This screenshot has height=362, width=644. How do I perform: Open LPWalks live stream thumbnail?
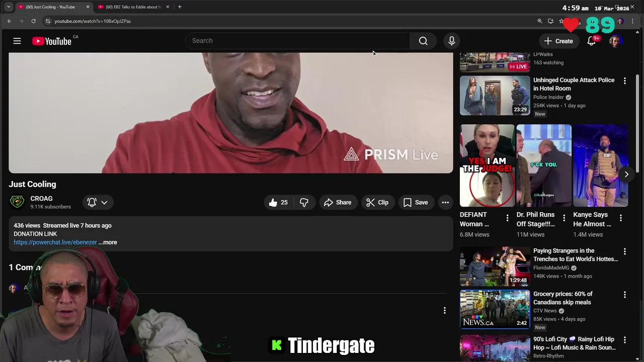[495, 62]
